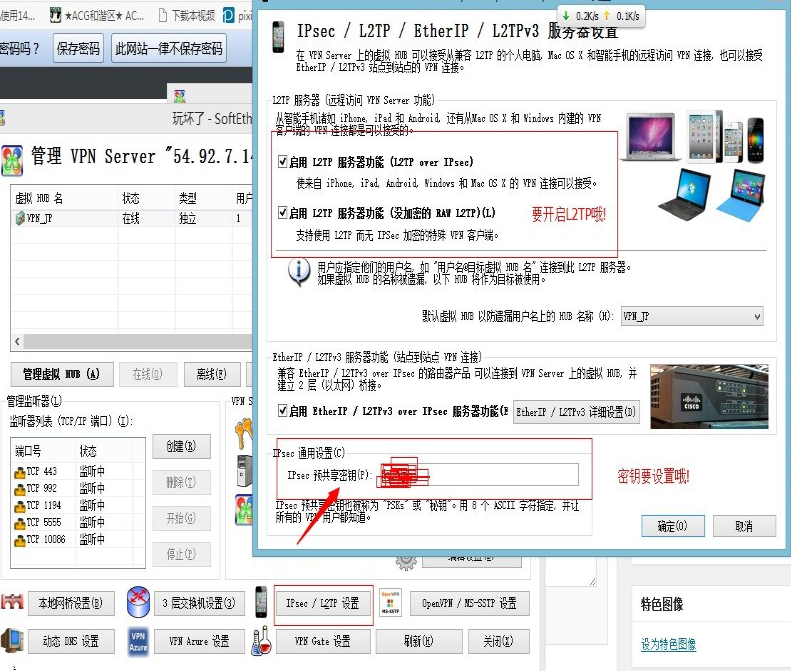This screenshot has width=791, height=671.
Task: Cancel the dialog with 取消 button
Action: [744, 526]
